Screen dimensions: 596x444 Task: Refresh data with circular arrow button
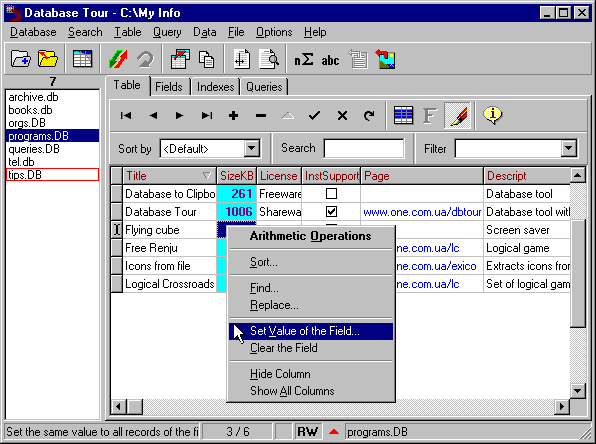click(369, 115)
